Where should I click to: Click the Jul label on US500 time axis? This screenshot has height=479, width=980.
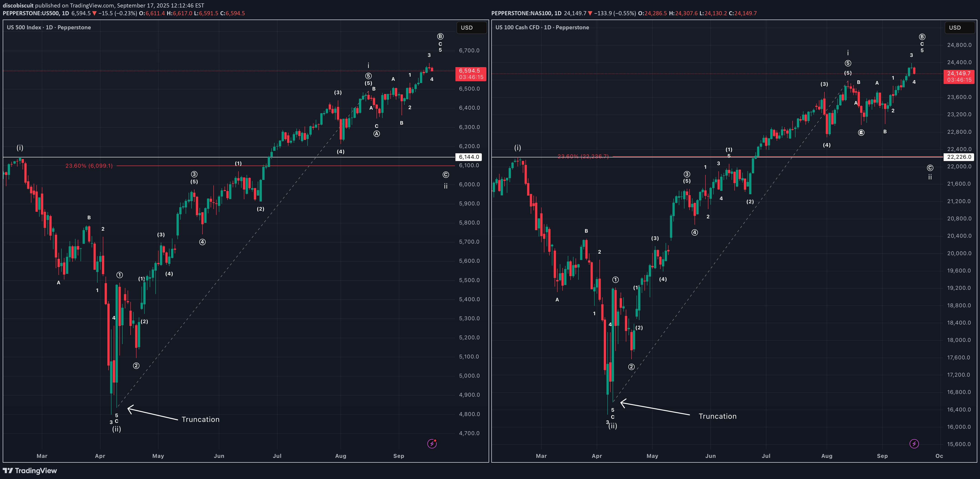coord(277,456)
